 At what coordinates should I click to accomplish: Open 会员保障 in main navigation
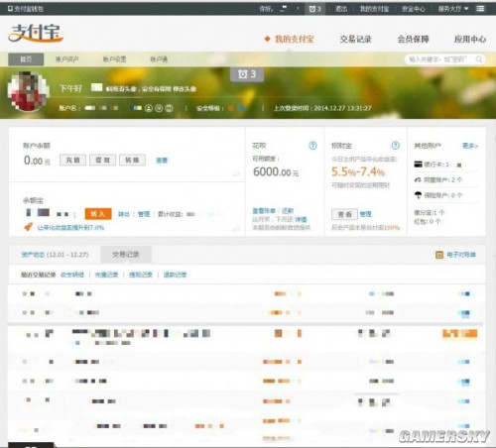click(x=413, y=39)
